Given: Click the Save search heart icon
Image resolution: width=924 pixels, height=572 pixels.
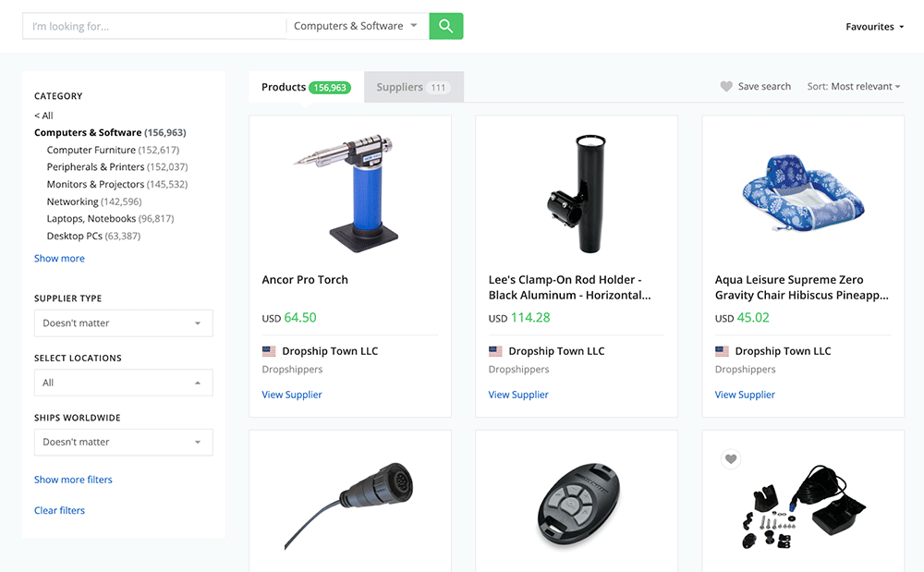Looking at the screenshot, I should [726, 87].
